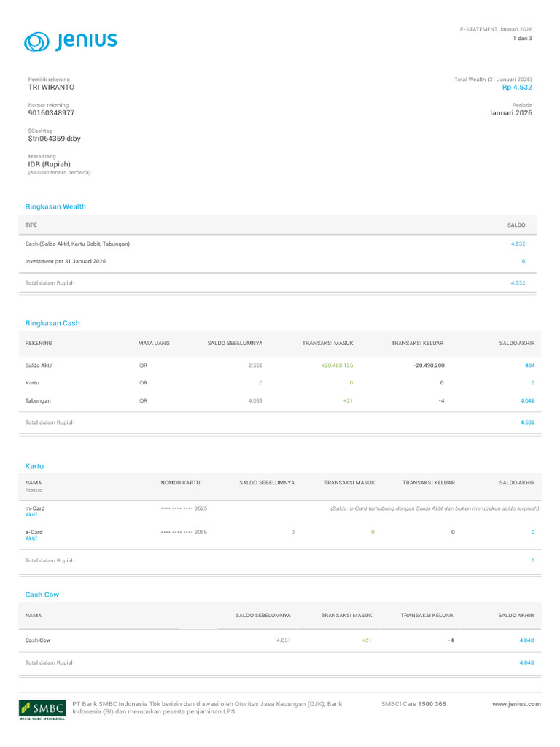The image size is (560, 747).
Task: Select account holder name TRI WIRANTO
Action: (x=51, y=88)
